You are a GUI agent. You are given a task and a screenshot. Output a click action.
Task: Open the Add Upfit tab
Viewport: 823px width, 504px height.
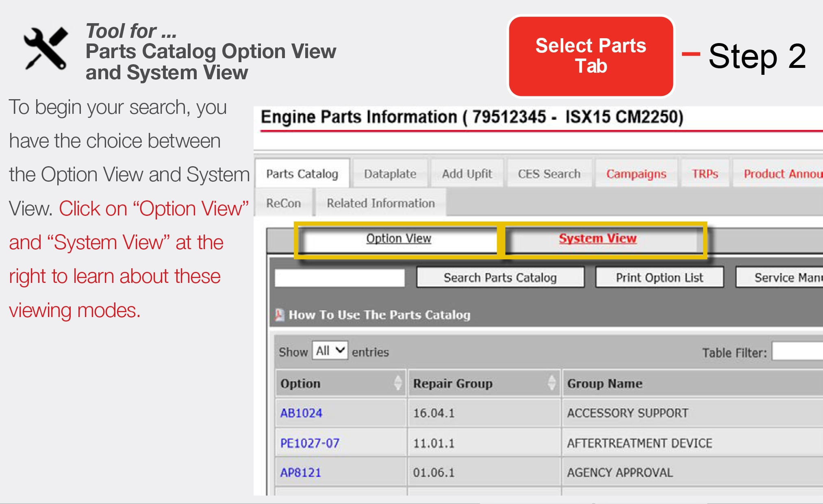(x=467, y=174)
